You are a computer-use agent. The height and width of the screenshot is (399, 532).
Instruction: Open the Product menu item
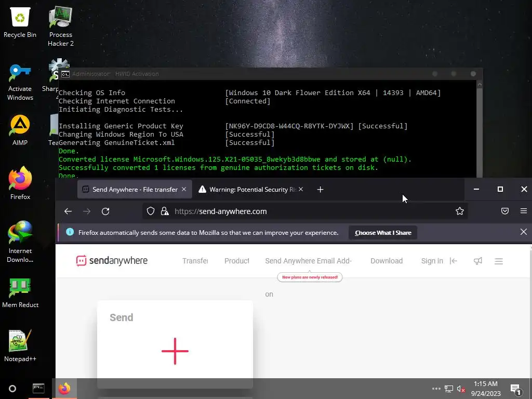tap(237, 261)
